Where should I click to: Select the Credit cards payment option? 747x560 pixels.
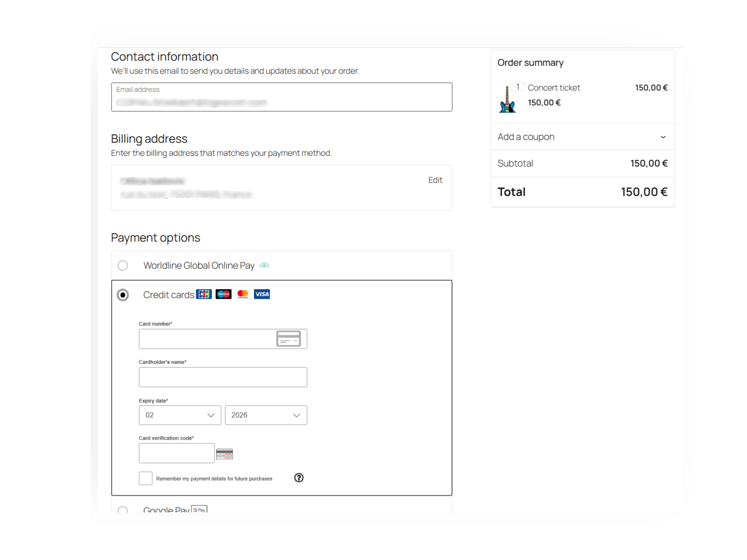[123, 295]
